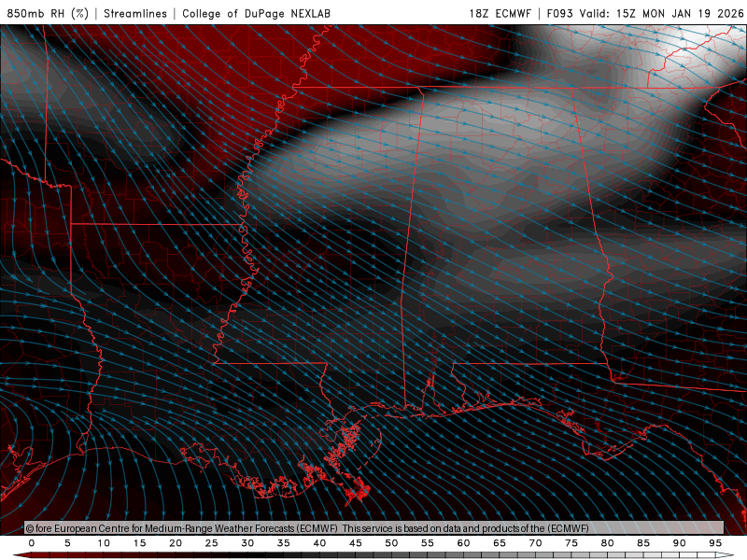Select the 90 label on the color scale
The width and height of the screenshot is (747, 560).
click(x=680, y=543)
